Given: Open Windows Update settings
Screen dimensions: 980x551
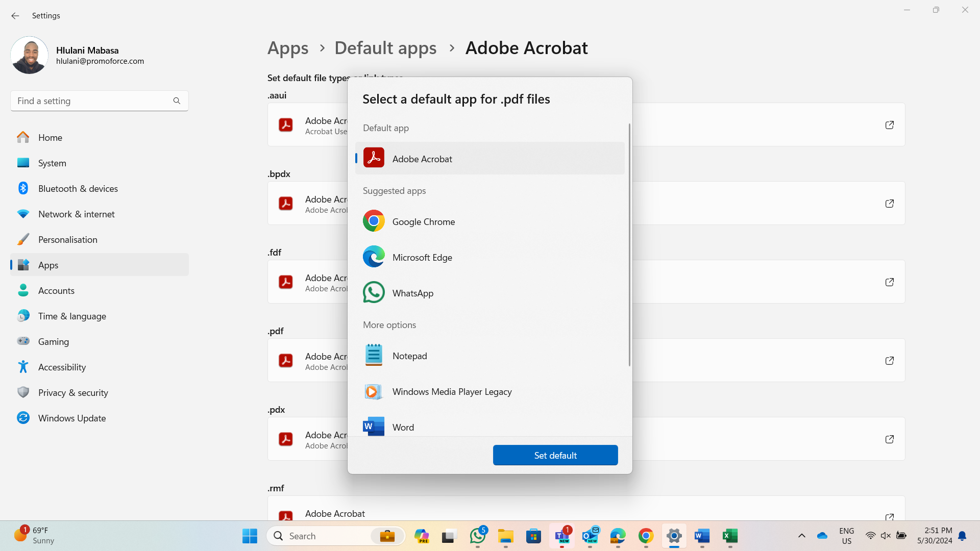Looking at the screenshot, I should pyautogui.click(x=100, y=418).
